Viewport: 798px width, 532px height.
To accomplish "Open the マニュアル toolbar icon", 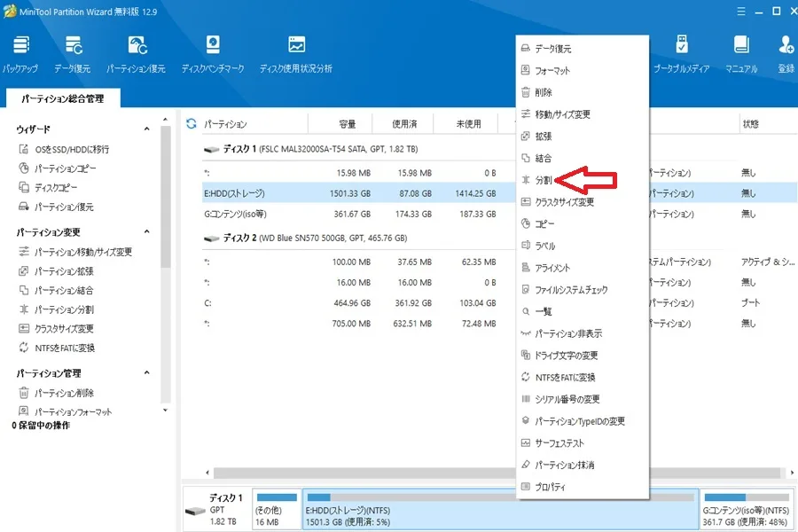I will (741, 54).
